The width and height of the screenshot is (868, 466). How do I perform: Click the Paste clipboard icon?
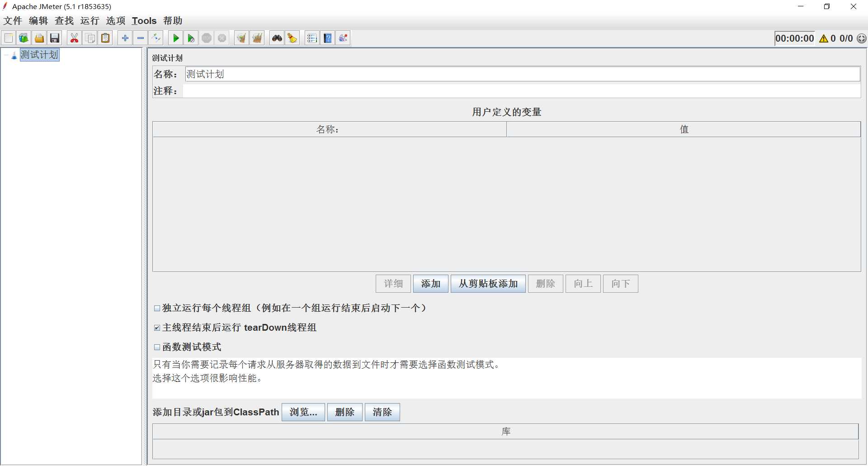tap(105, 38)
